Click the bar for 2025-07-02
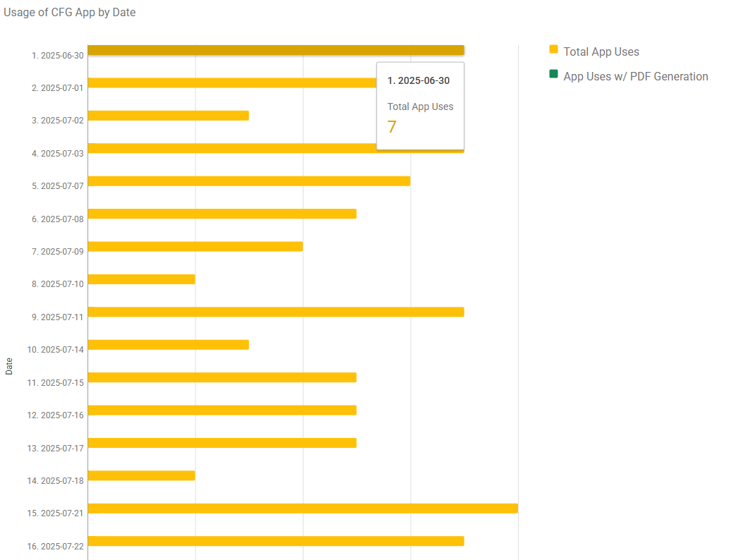729x560 pixels. click(168, 116)
